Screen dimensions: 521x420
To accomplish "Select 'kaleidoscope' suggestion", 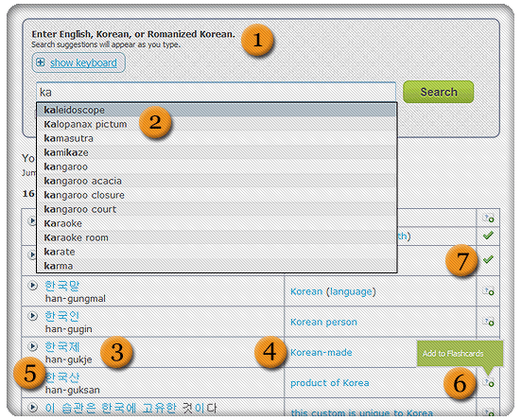I will click(217, 110).
